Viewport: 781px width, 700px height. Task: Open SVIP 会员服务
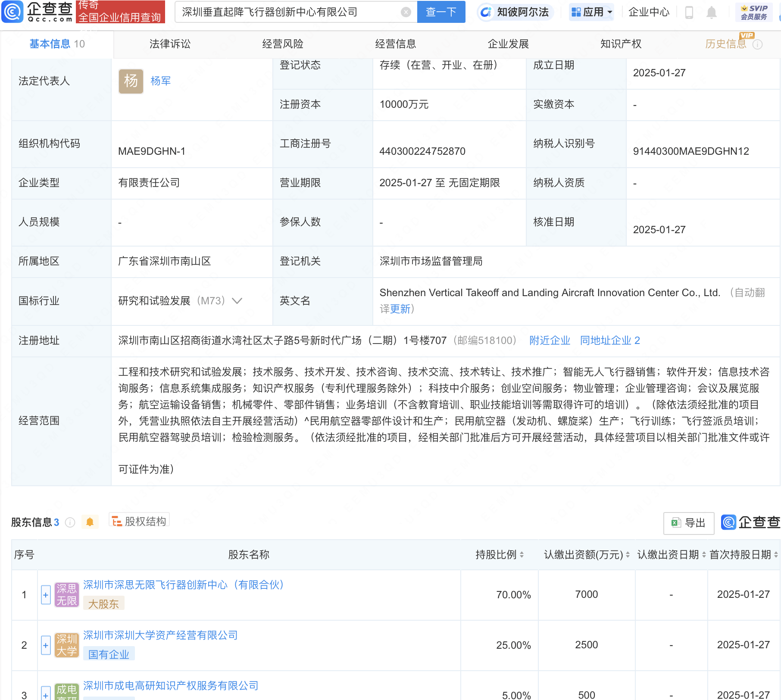[x=754, y=12]
